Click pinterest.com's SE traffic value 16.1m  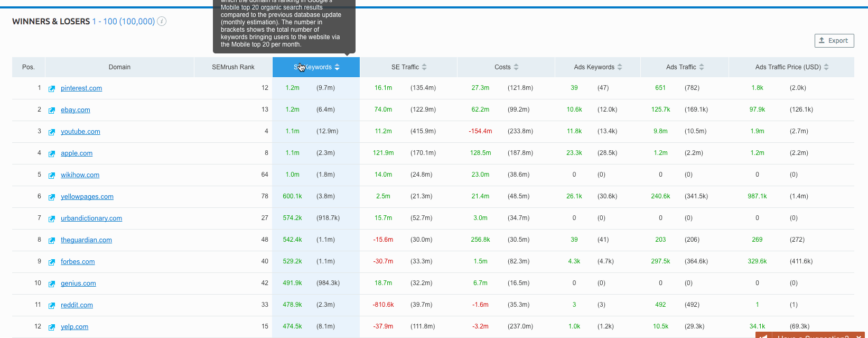pyautogui.click(x=383, y=88)
